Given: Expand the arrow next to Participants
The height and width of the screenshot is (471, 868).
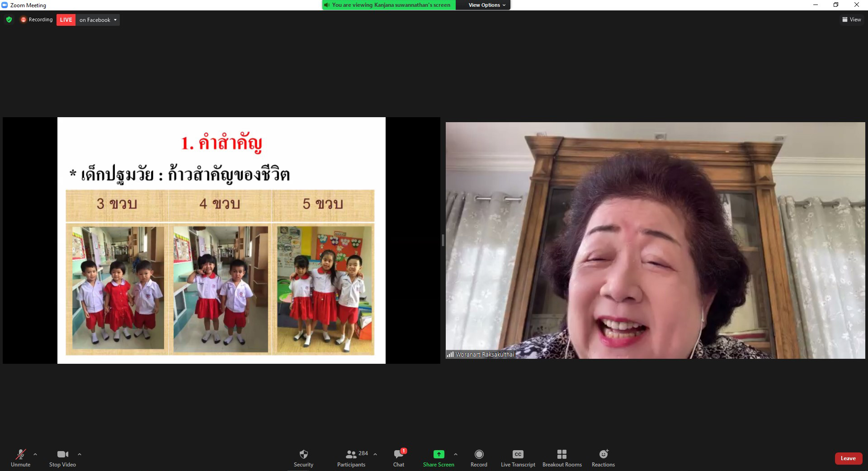Looking at the screenshot, I should point(375,454).
